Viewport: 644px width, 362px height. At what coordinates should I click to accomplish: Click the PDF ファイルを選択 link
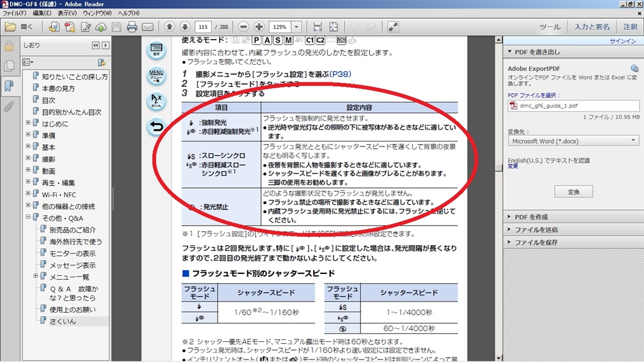[533, 96]
